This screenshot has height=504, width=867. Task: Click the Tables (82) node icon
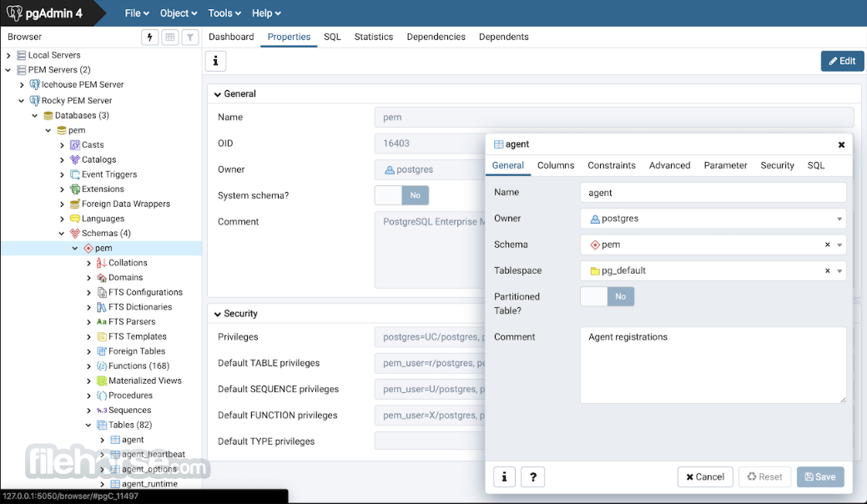101,425
